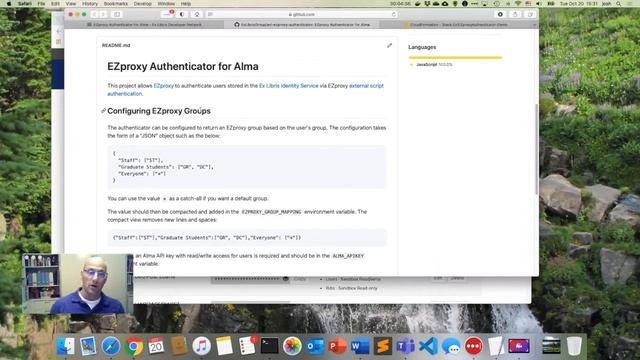Image resolution: width=640 pixels, height=360 pixels.
Task: Launch Google Chrome from the Dock
Action: [134, 347]
